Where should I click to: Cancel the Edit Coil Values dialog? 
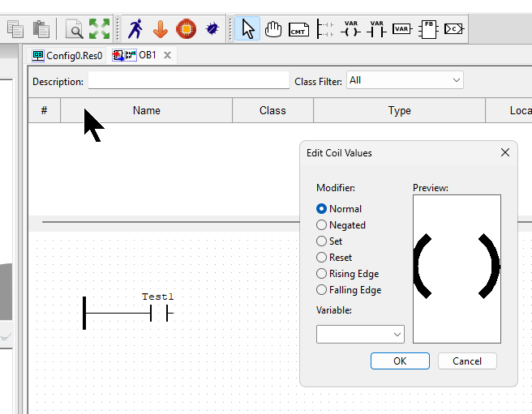(467, 361)
